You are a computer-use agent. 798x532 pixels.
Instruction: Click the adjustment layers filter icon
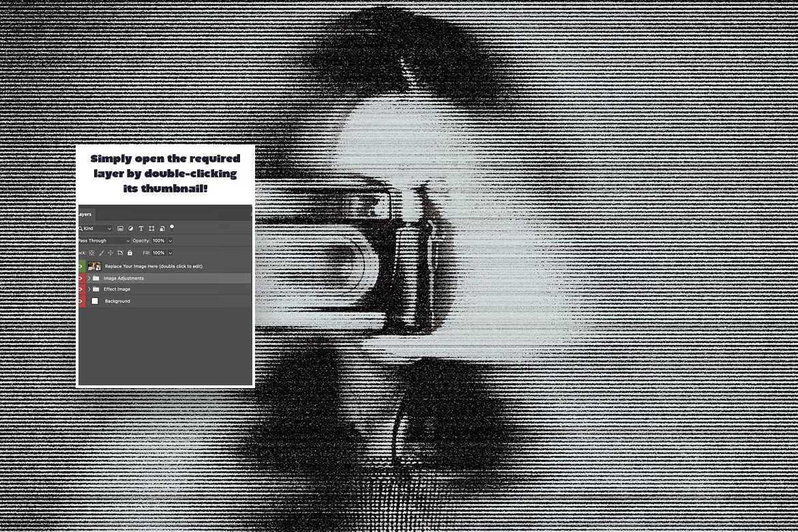coord(131,228)
